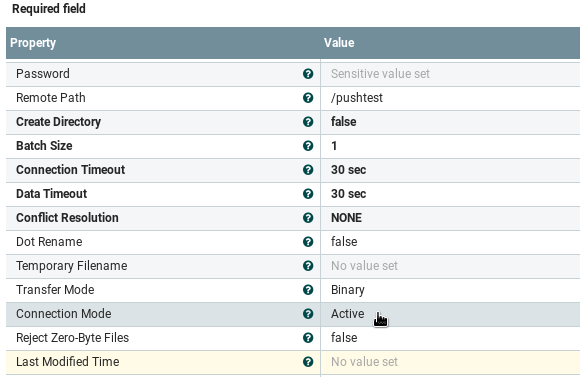Open the Dot Rename help tooltip icon
Image resolution: width=580 pixels, height=377 pixels.
click(x=308, y=242)
